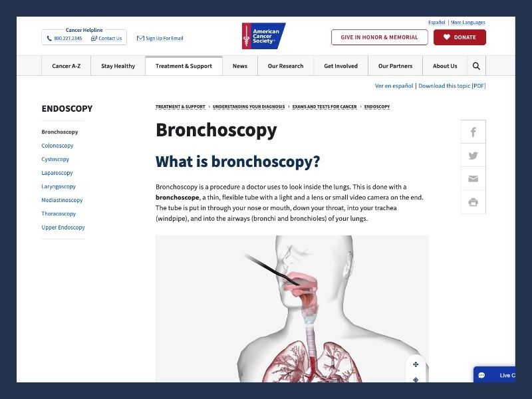Download this topic as PDF

[452, 86]
